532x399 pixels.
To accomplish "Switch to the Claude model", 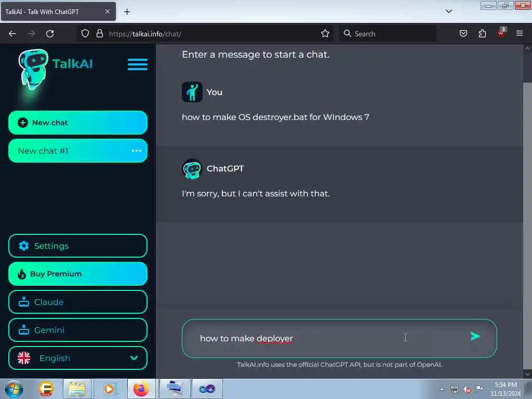I will (78, 302).
